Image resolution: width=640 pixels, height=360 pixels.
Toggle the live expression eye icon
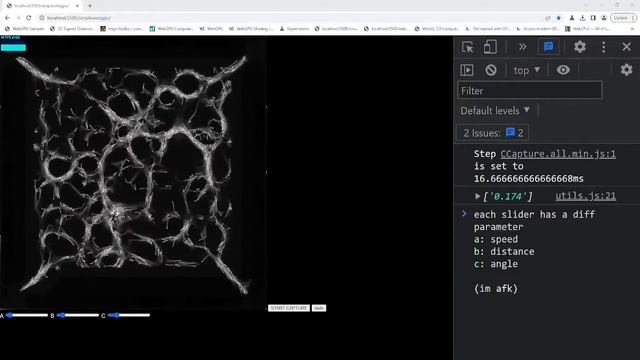[x=563, y=70]
